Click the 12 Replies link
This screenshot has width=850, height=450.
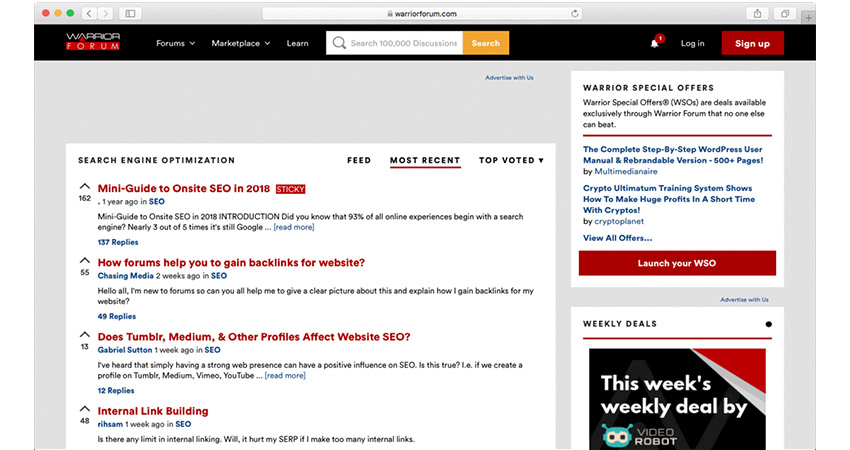click(x=116, y=391)
